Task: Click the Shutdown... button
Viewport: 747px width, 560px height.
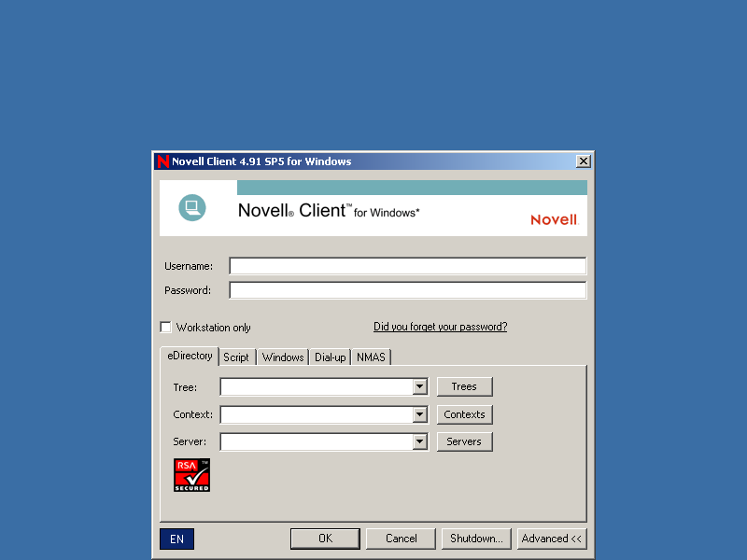Action: click(x=476, y=539)
